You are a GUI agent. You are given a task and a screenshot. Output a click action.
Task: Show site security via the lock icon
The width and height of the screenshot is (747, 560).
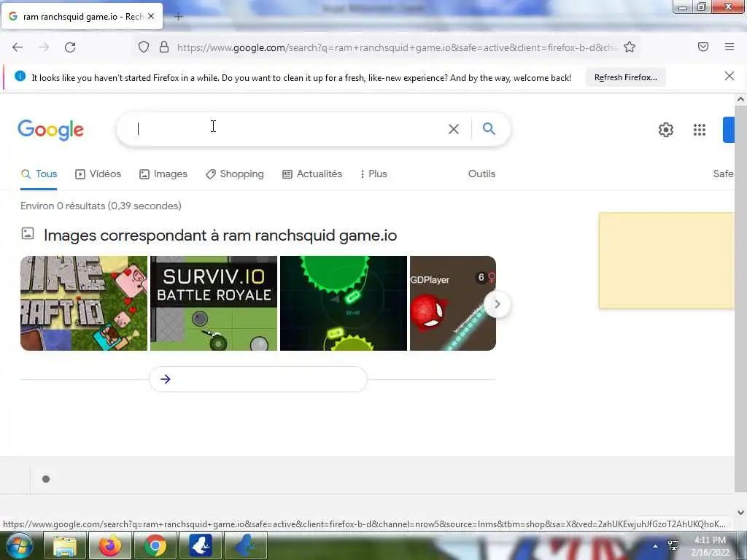click(164, 47)
